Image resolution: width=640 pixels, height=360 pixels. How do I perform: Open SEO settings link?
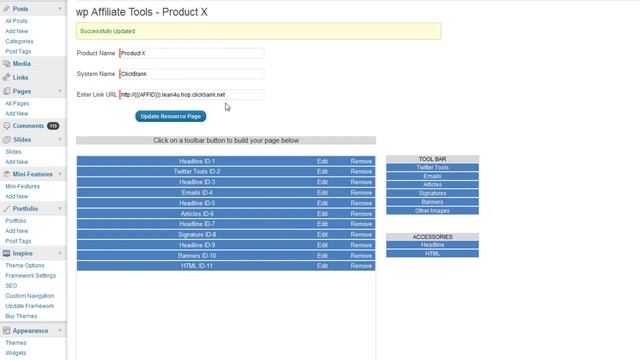11,286
